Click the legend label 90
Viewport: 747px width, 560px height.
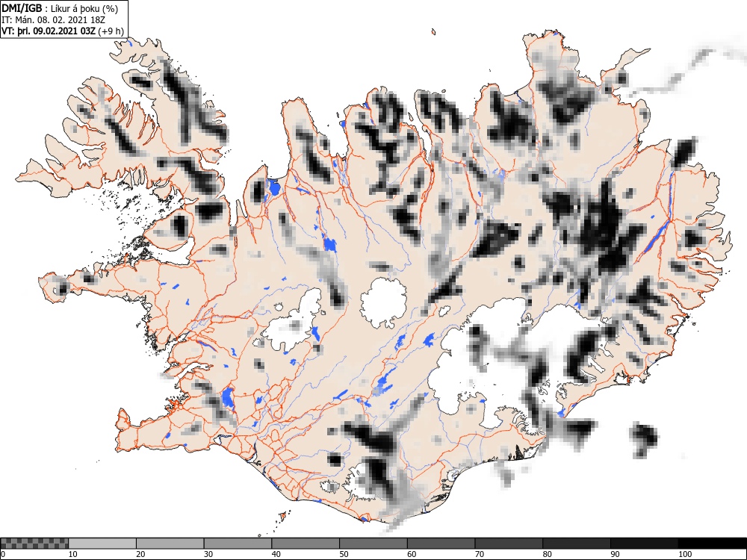pyautogui.click(x=615, y=554)
